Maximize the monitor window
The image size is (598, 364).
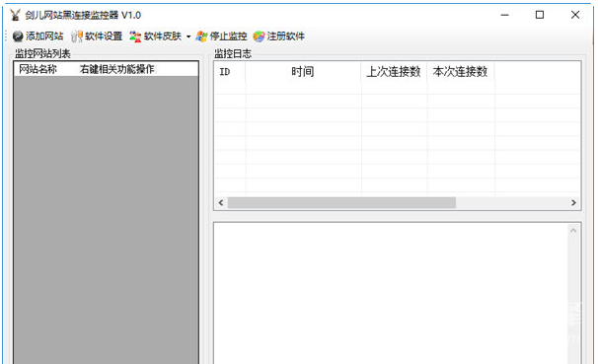[x=540, y=15]
